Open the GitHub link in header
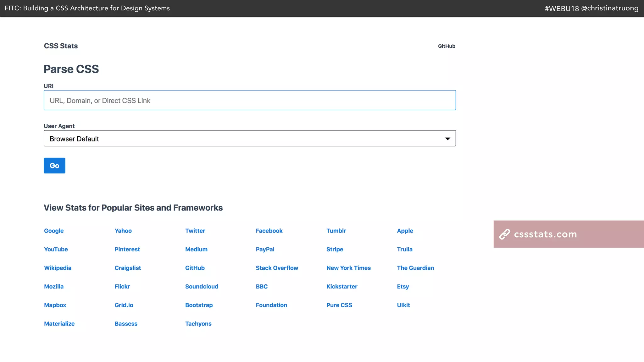The height and width of the screenshot is (362, 644). tap(447, 46)
